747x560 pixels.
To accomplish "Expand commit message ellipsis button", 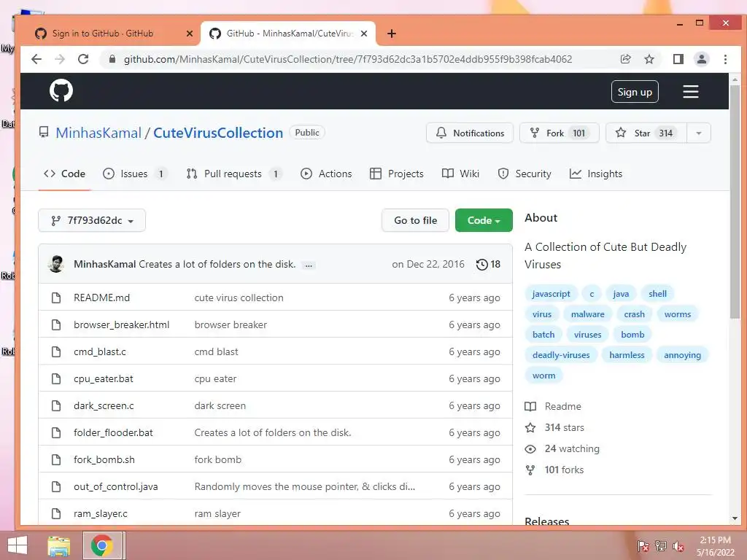I will point(309,265).
